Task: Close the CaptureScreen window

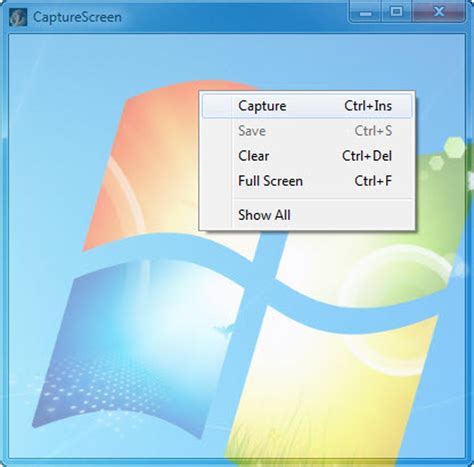Action: pos(439,12)
